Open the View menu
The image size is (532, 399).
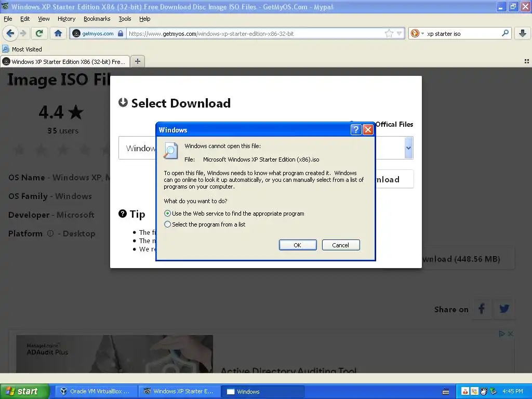click(x=44, y=19)
